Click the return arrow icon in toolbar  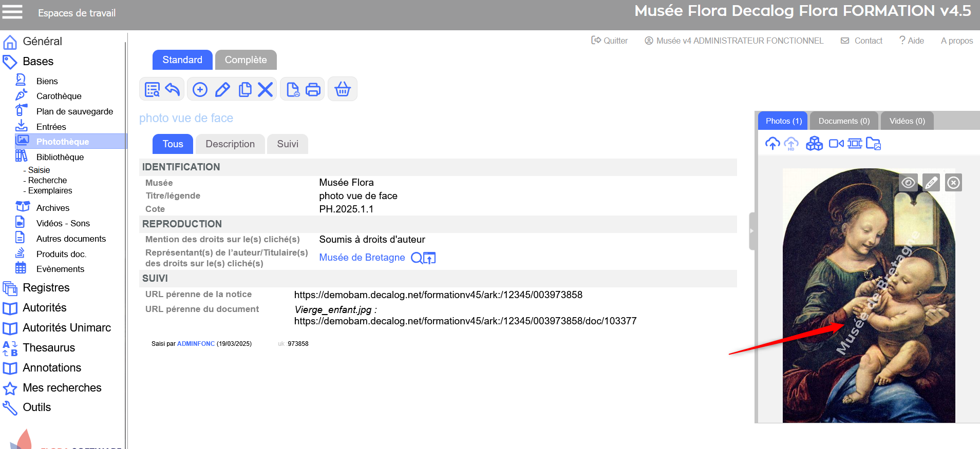point(173,90)
